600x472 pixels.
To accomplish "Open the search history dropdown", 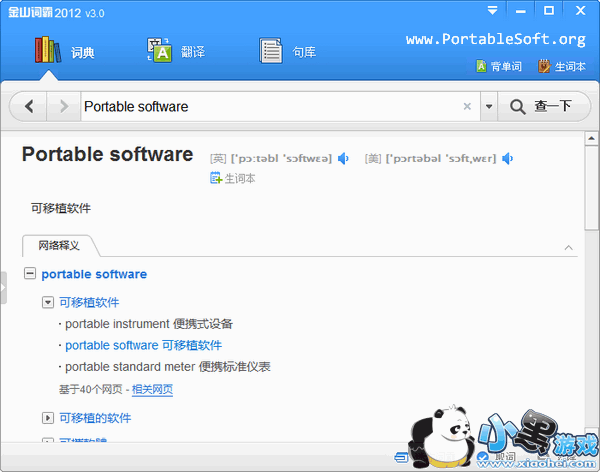I will coord(489,106).
